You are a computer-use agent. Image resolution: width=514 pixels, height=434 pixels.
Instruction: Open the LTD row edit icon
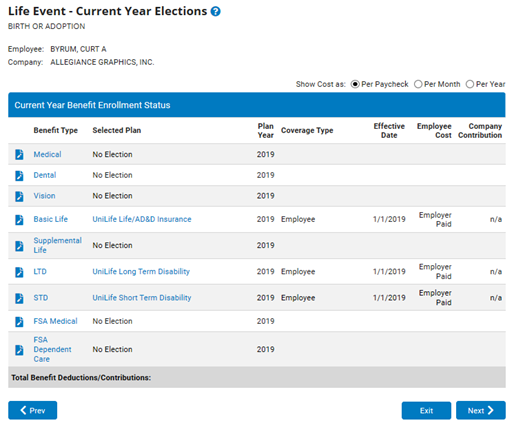point(19,272)
